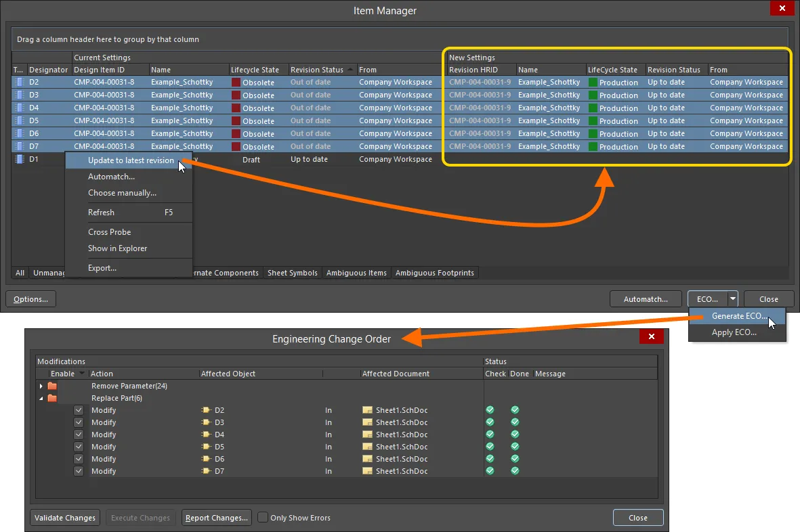Viewport: 800px width, 532px height.
Task: Uncheck the Modify checkbox for D5
Action: coord(79,447)
